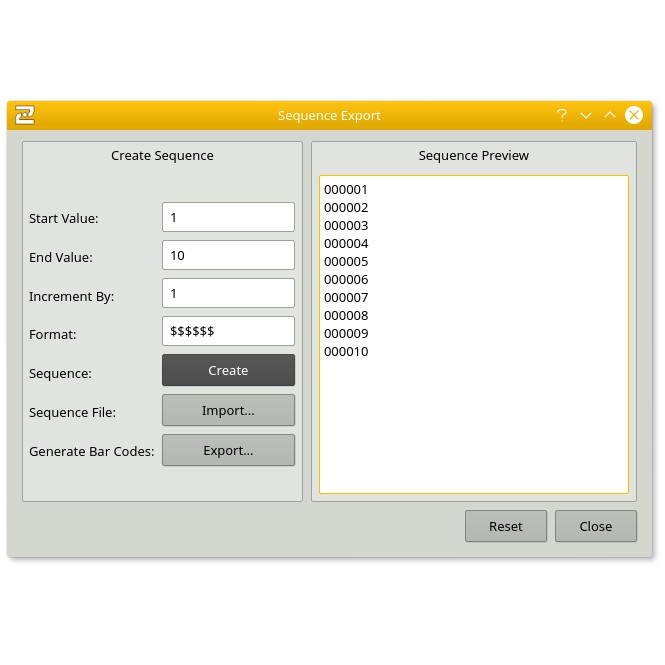Click into the Format field showing $$$$$$
665x665 pixels.
click(x=228, y=331)
